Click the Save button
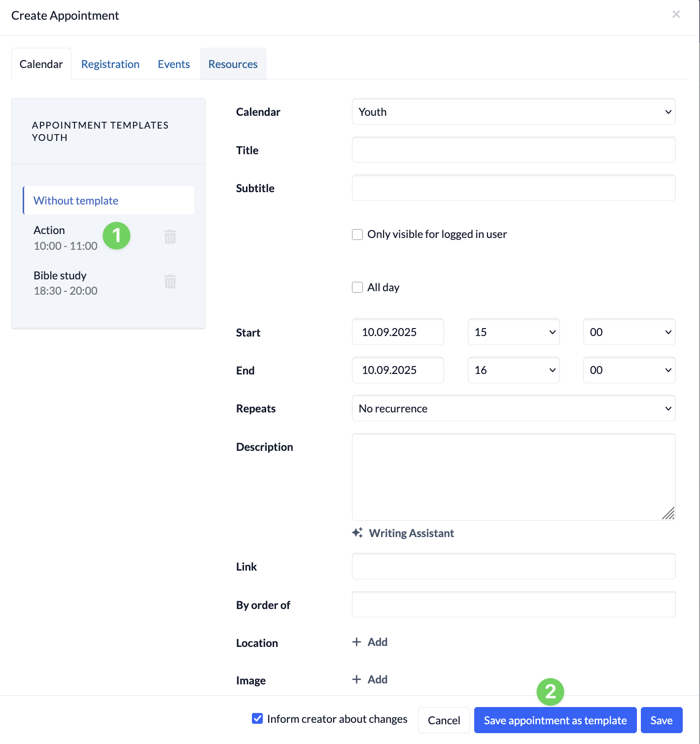The image size is (700, 744). pyautogui.click(x=662, y=720)
